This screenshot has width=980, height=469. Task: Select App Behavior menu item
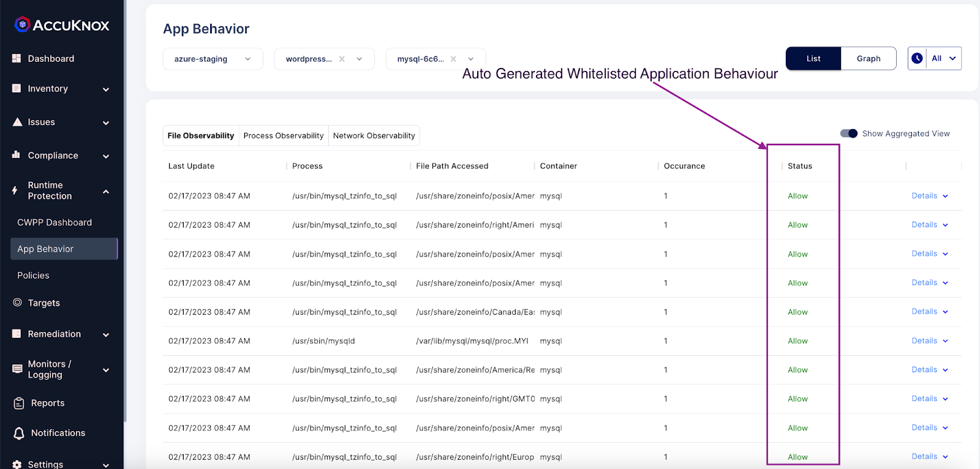pyautogui.click(x=64, y=249)
